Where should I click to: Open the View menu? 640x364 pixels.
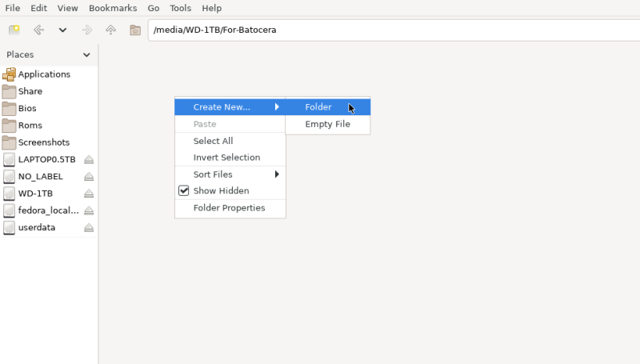tap(67, 8)
